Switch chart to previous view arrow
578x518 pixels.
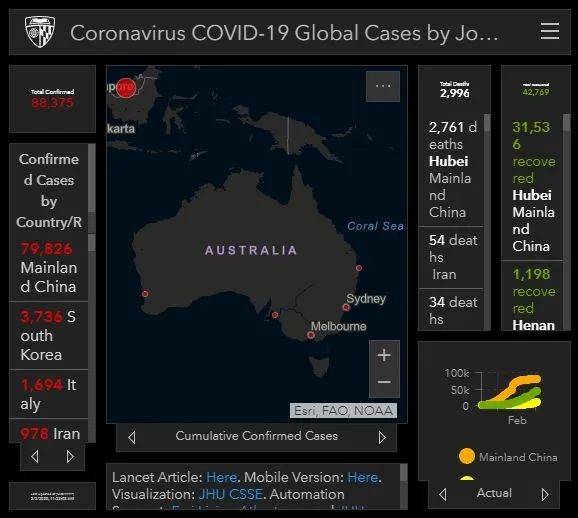point(443,494)
